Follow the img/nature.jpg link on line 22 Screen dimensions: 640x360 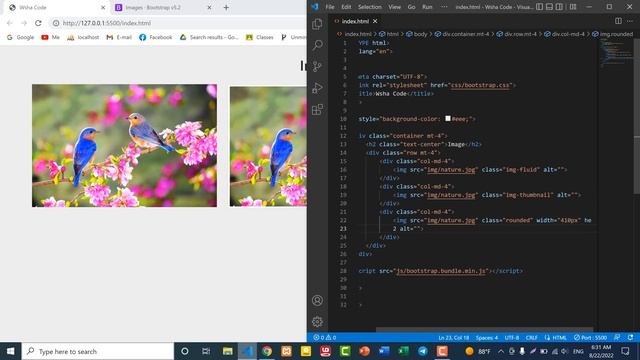(x=451, y=220)
